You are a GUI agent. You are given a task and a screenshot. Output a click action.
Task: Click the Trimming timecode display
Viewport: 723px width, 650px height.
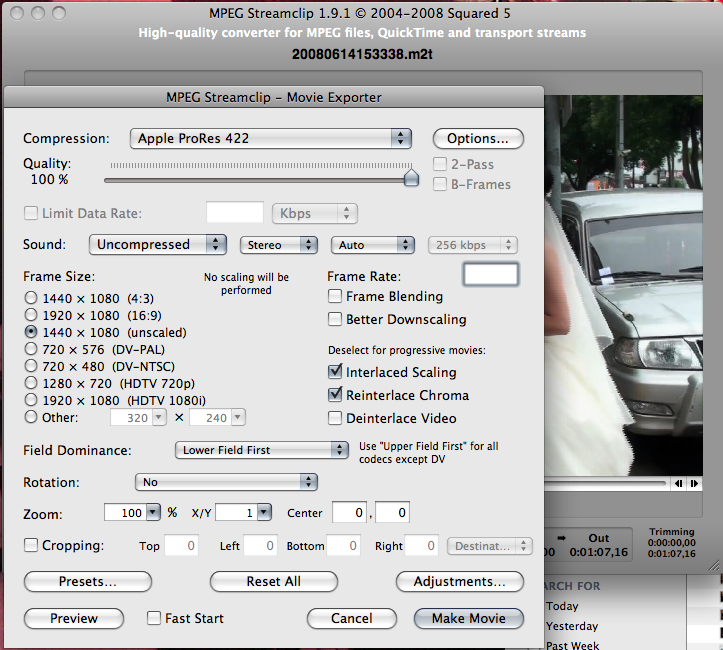tap(671, 543)
